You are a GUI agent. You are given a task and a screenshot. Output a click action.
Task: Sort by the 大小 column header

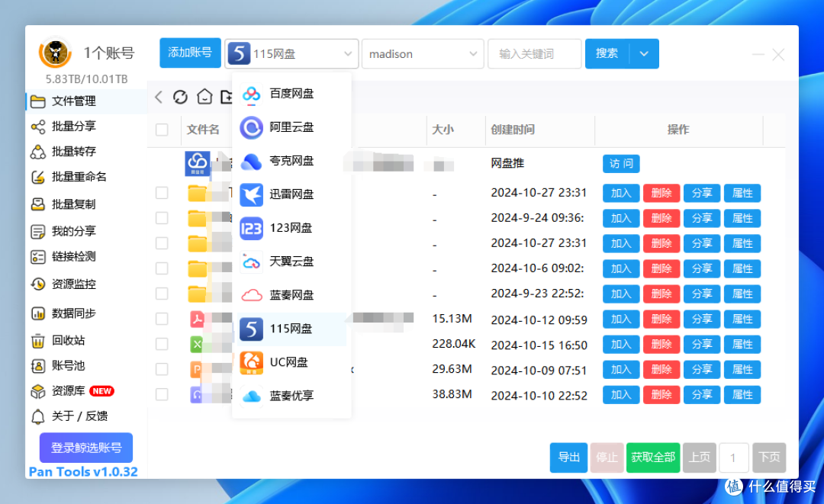(443, 130)
